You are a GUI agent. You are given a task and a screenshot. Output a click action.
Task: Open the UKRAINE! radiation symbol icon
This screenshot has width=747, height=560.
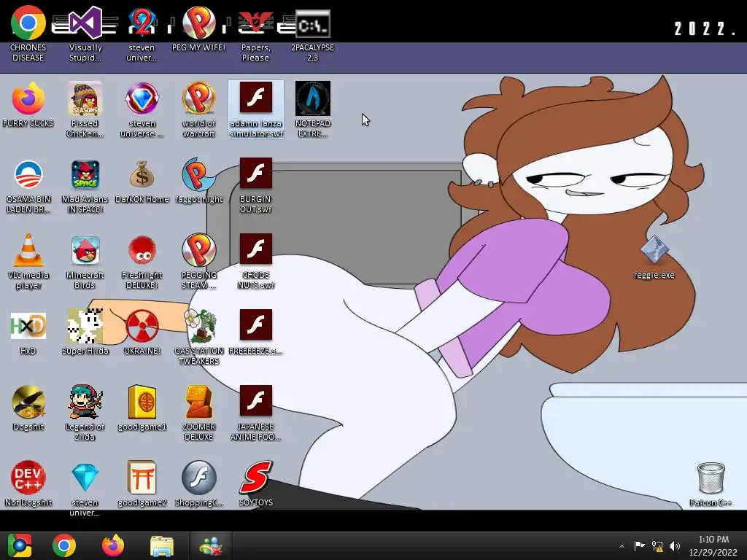pos(142,326)
